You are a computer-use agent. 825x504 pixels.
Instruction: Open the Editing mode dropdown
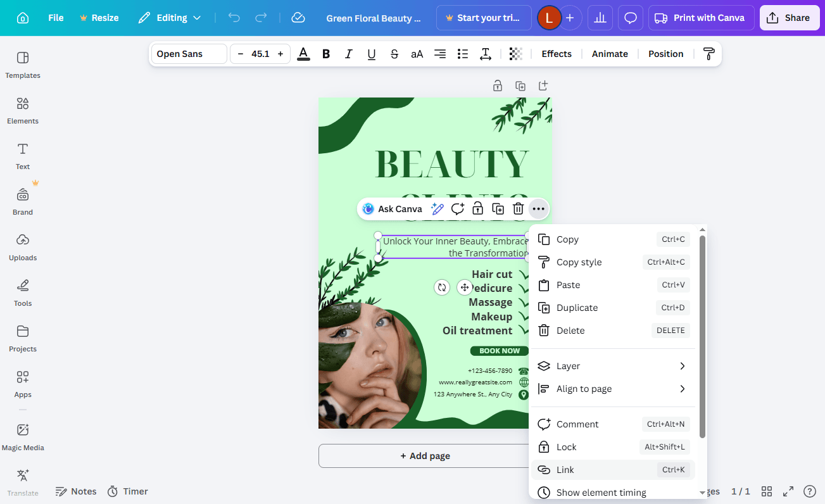(x=169, y=18)
